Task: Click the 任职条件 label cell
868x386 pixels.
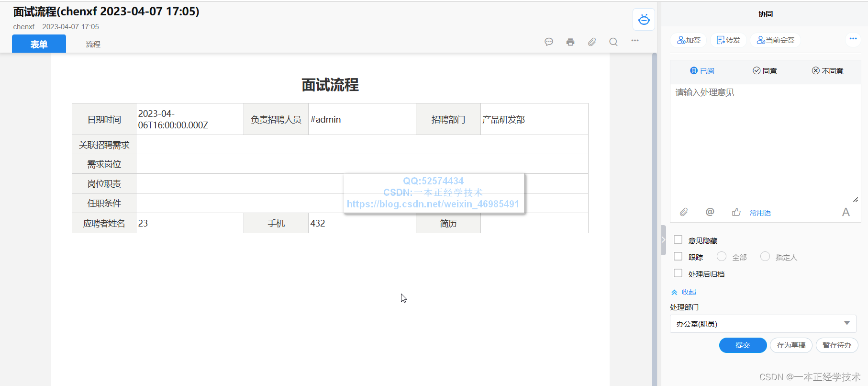Action: point(104,203)
